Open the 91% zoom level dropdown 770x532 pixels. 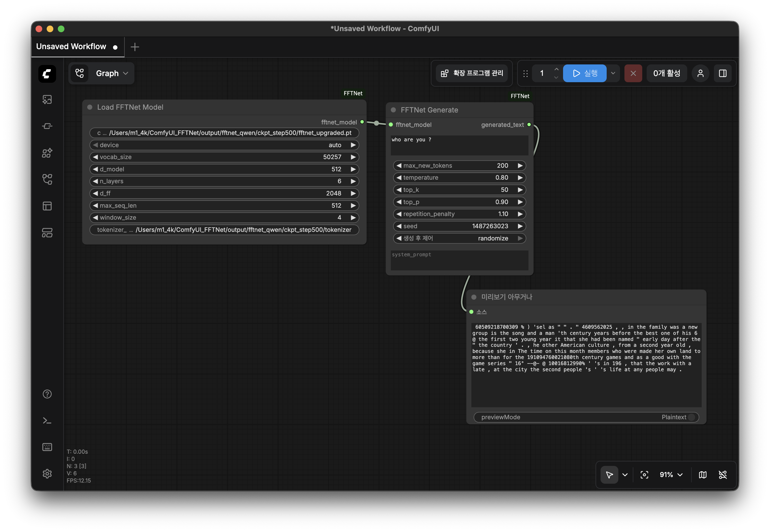pyautogui.click(x=671, y=475)
